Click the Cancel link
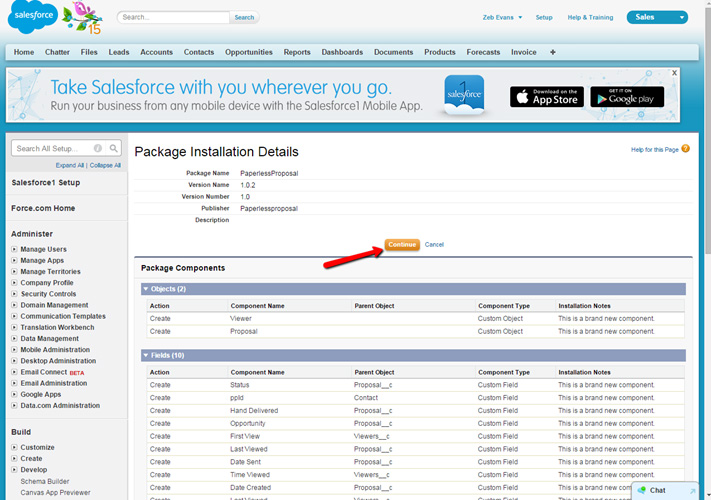Screen dimensions: 711x500 [x=434, y=244]
